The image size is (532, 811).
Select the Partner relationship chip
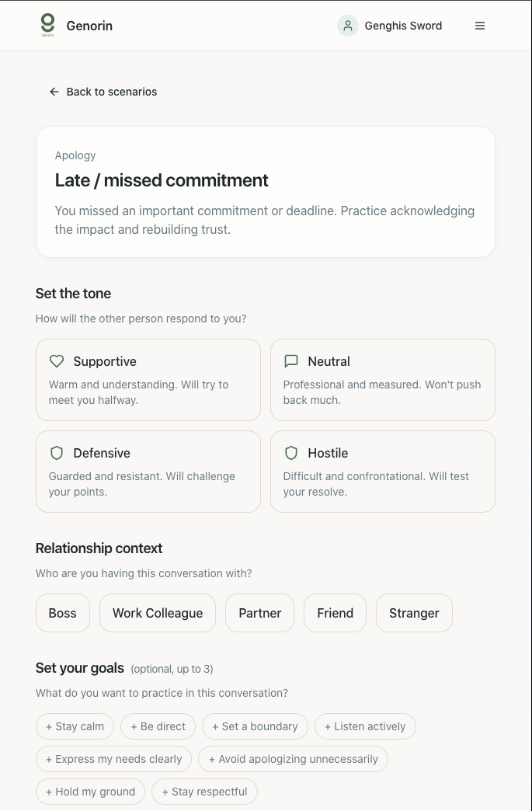point(259,613)
